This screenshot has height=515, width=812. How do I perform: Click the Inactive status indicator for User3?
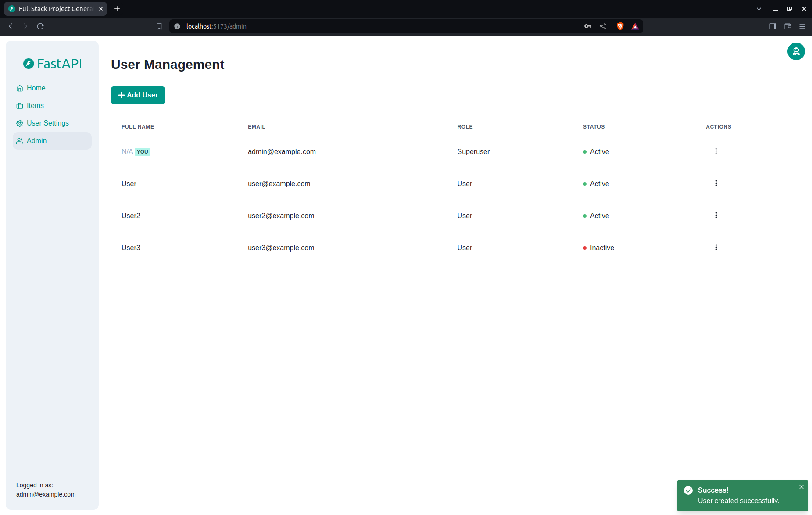tap(584, 248)
